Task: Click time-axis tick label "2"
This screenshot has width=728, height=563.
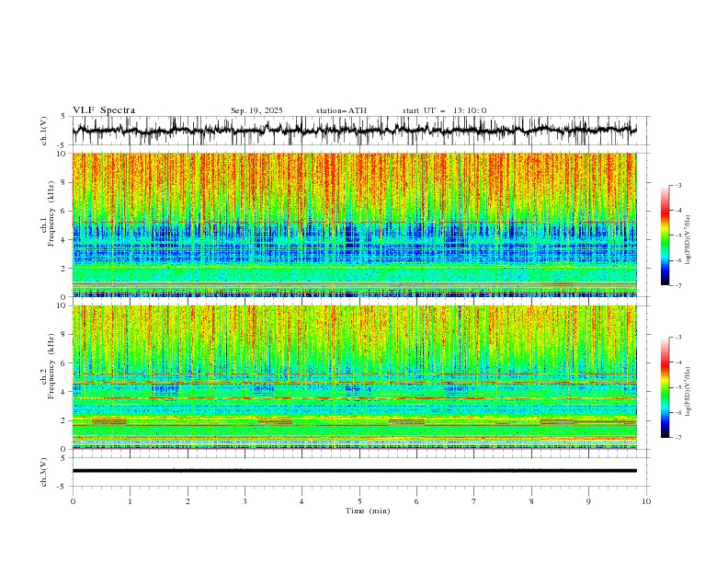Action: (188, 501)
